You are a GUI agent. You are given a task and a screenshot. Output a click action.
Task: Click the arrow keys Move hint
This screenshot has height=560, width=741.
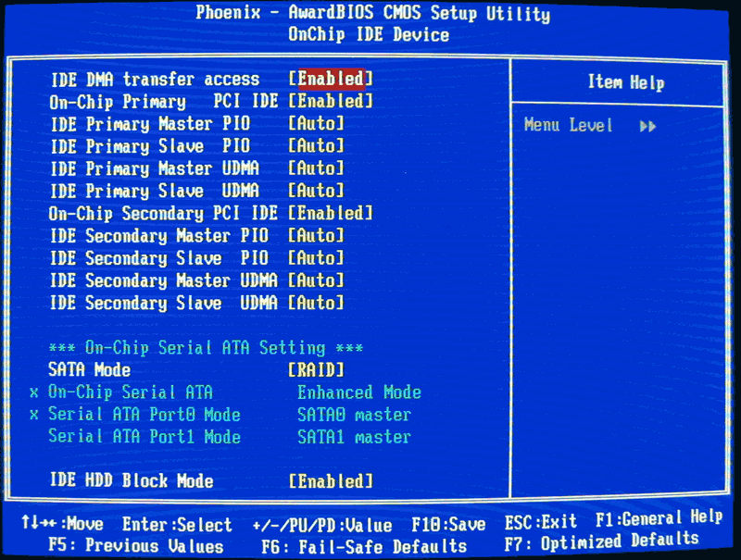[62, 523]
